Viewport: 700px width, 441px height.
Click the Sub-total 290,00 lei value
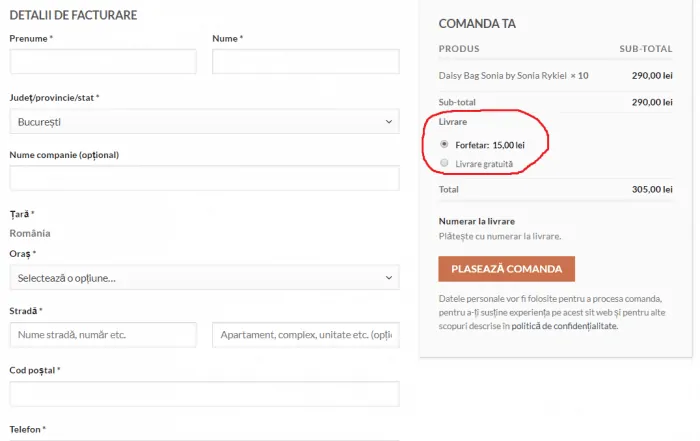652,102
